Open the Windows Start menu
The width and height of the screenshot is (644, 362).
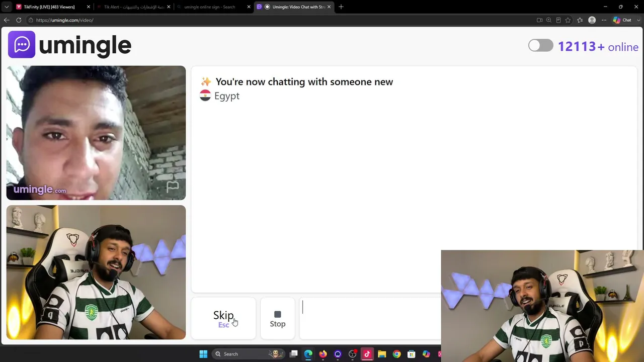[x=203, y=354]
